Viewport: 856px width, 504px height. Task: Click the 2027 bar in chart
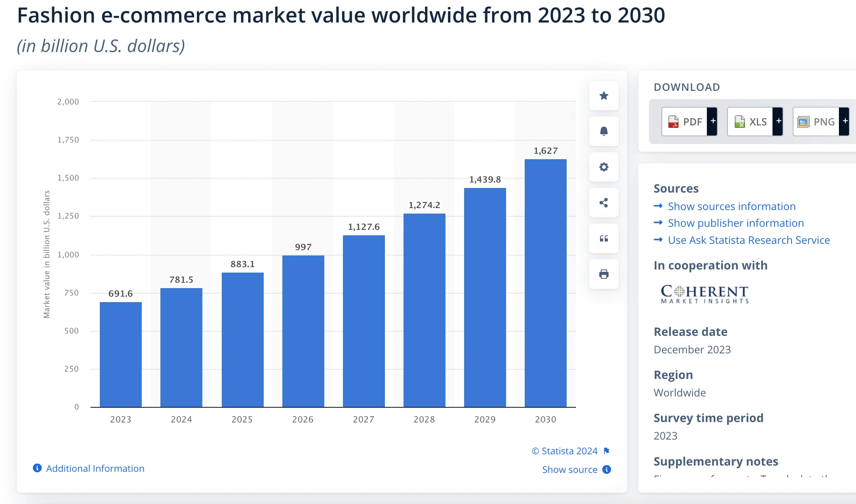click(x=364, y=321)
